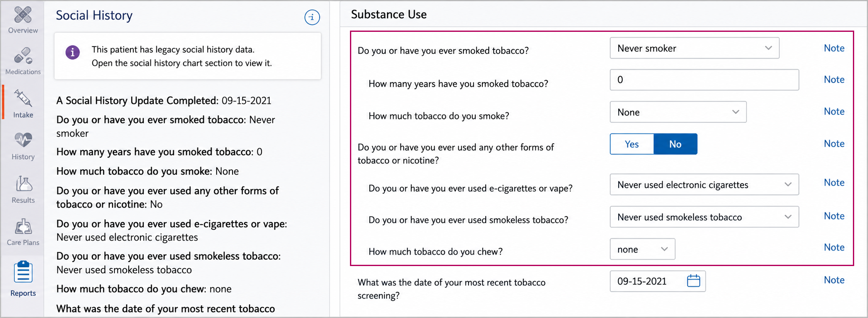Click the years smoked tobacco input field

(704, 80)
